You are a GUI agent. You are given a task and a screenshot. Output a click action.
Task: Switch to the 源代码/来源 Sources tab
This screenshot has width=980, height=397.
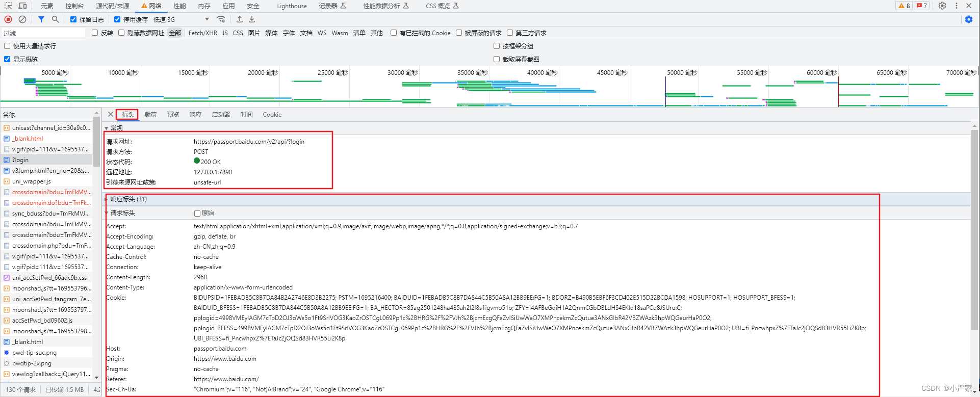(112, 6)
